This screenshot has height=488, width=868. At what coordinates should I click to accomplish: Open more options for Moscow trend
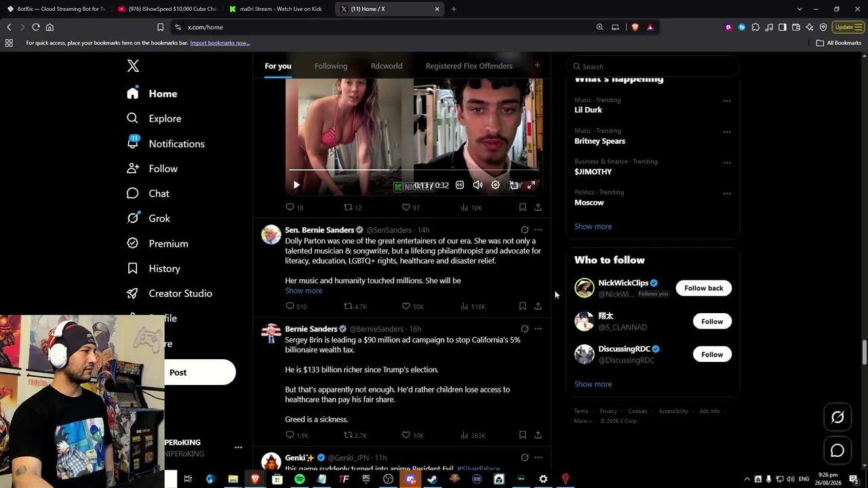[x=727, y=193]
